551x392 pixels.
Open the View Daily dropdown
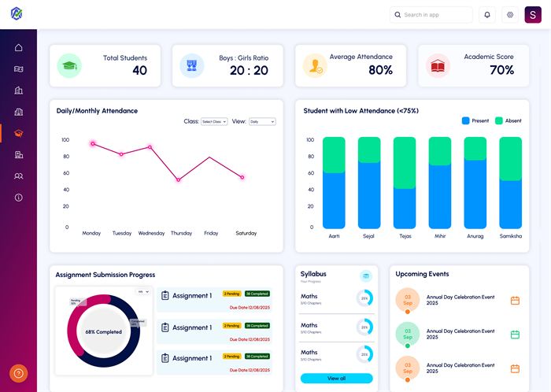coord(261,122)
